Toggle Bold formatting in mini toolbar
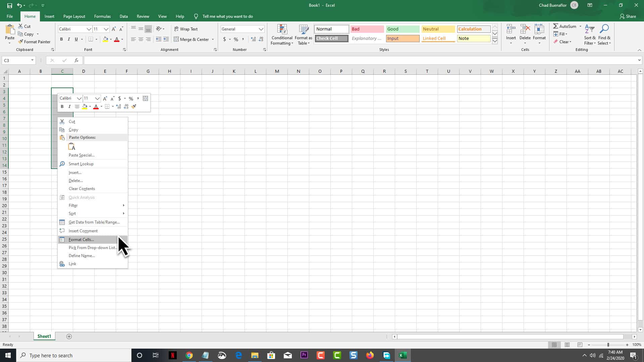Viewport: 644px width, 362px height. click(62, 107)
